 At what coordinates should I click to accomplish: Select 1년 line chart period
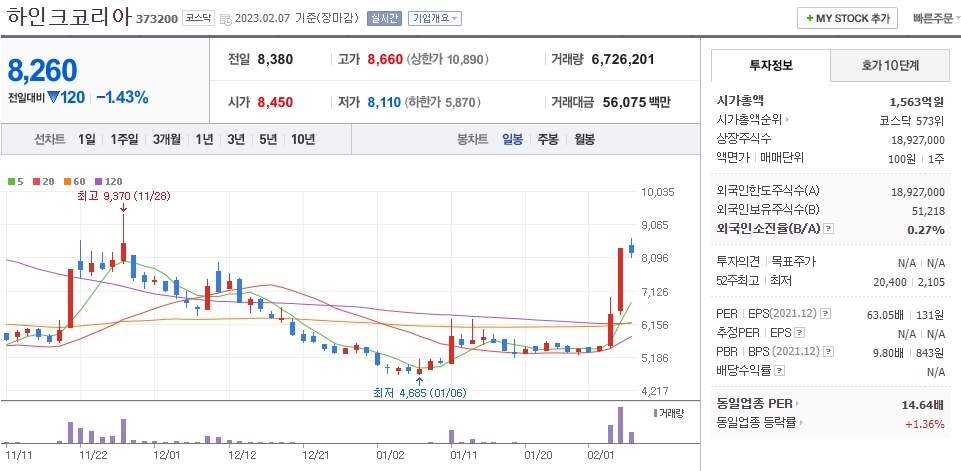tap(204, 139)
